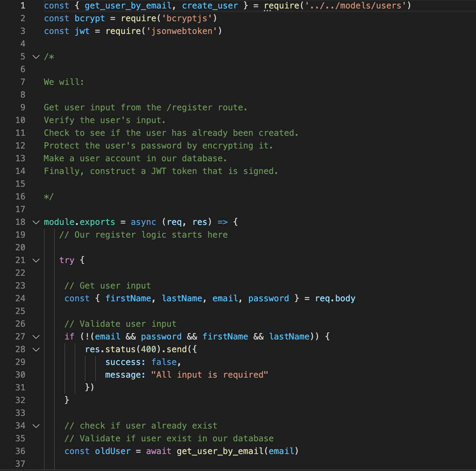Click the bcrypt variable name on line 2
This screenshot has width=476, height=471.
coord(90,18)
